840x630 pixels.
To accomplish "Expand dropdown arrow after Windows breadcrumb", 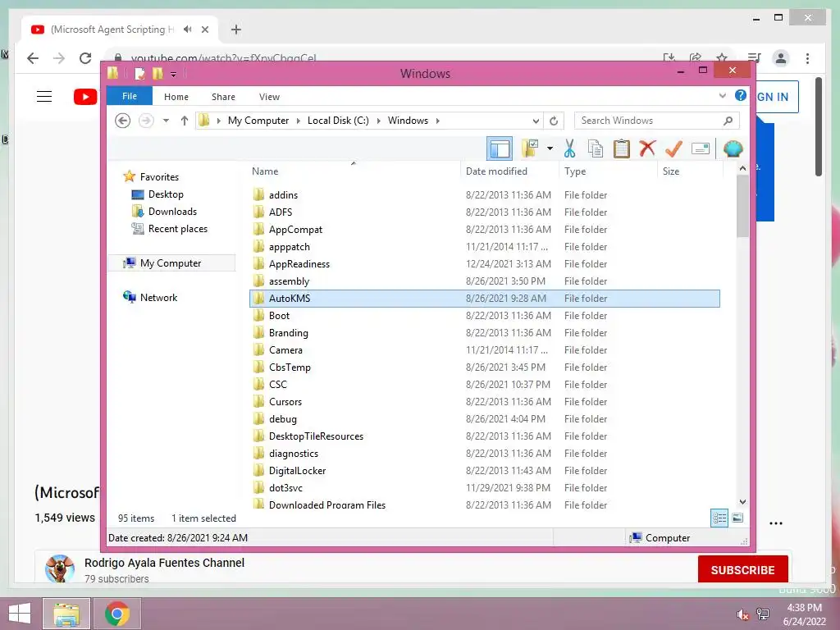I will [438, 121].
